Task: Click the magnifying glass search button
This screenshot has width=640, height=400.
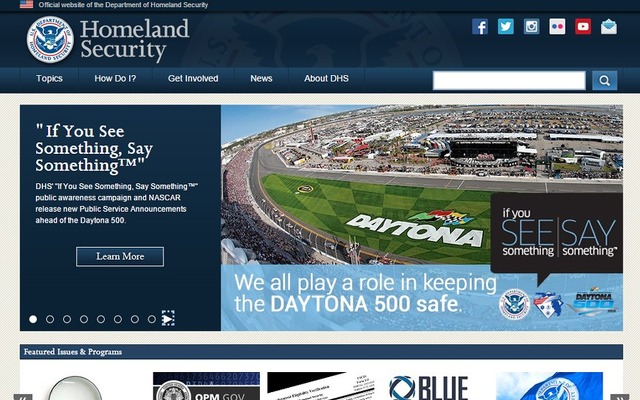Action: (x=604, y=80)
